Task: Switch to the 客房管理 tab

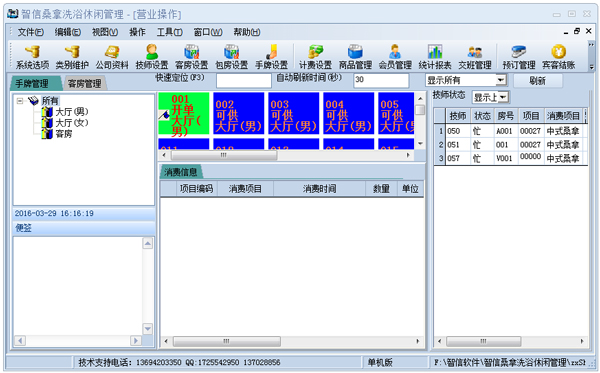Action: [84, 83]
